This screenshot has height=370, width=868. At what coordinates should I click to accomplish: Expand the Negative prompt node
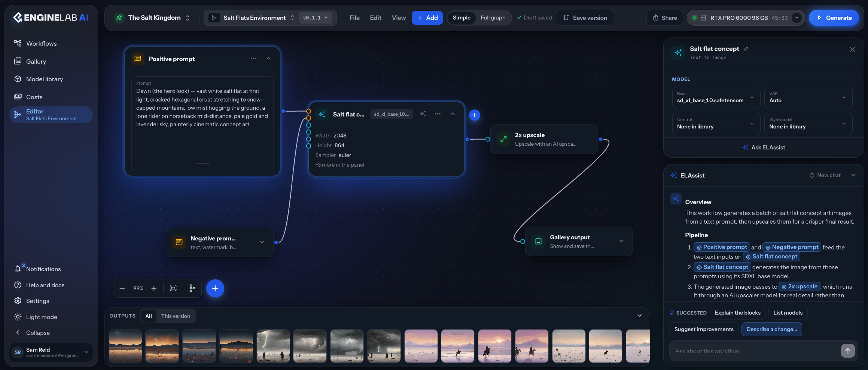(262, 242)
